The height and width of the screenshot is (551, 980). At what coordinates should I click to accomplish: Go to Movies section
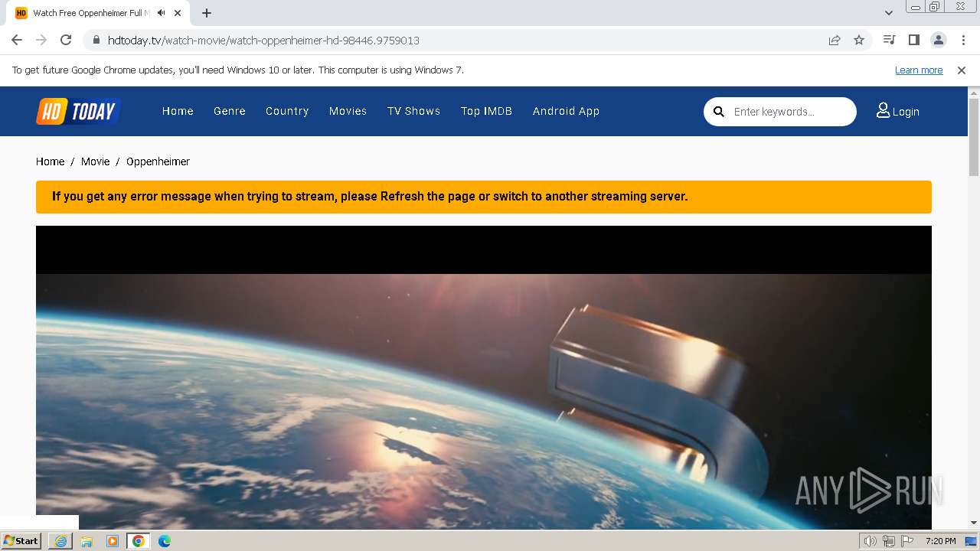pos(348,111)
